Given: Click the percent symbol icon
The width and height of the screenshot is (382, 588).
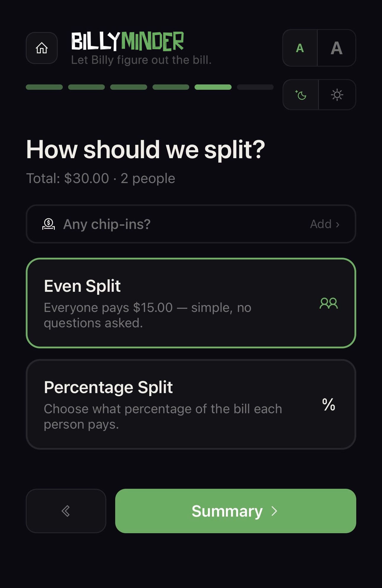Looking at the screenshot, I should [x=329, y=404].
